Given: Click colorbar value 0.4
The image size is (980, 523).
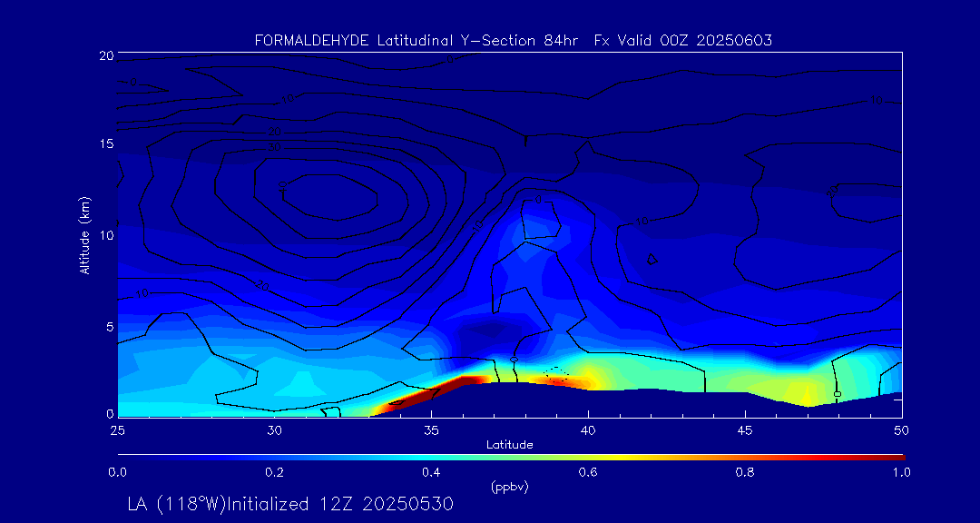Looking at the screenshot, I should 432,472.
